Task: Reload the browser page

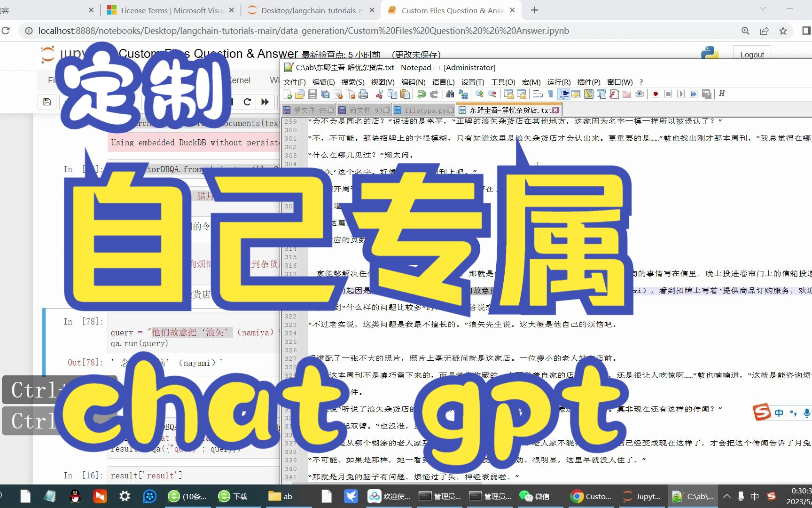Action: coord(6,31)
